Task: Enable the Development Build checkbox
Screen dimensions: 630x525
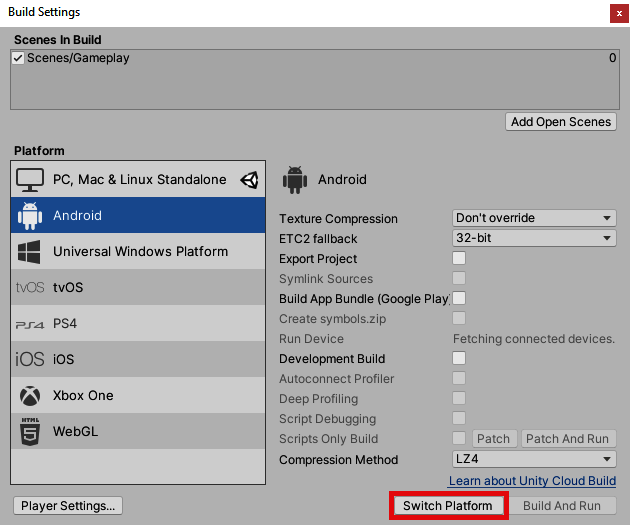Action: coord(459,358)
